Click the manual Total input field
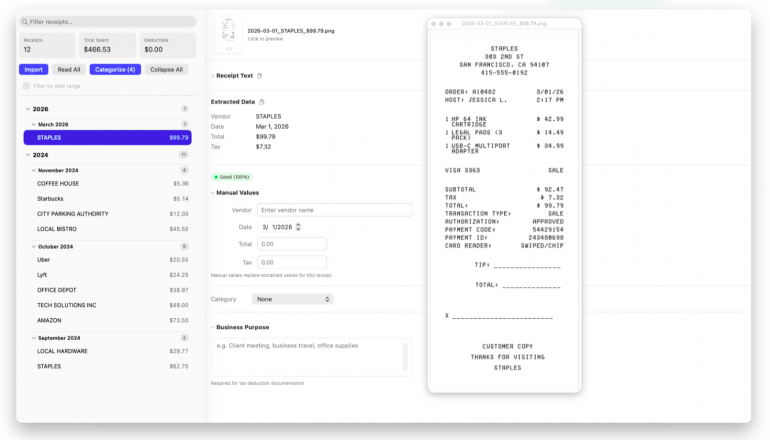Viewport: 770px width, 440px height. (x=292, y=244)
